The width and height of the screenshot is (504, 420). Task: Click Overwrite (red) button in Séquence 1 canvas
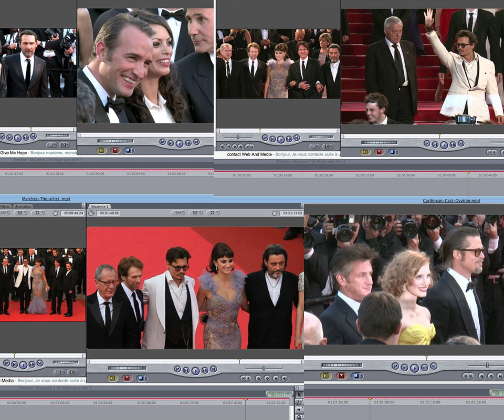pyautogui.click(x=127, y=378)
